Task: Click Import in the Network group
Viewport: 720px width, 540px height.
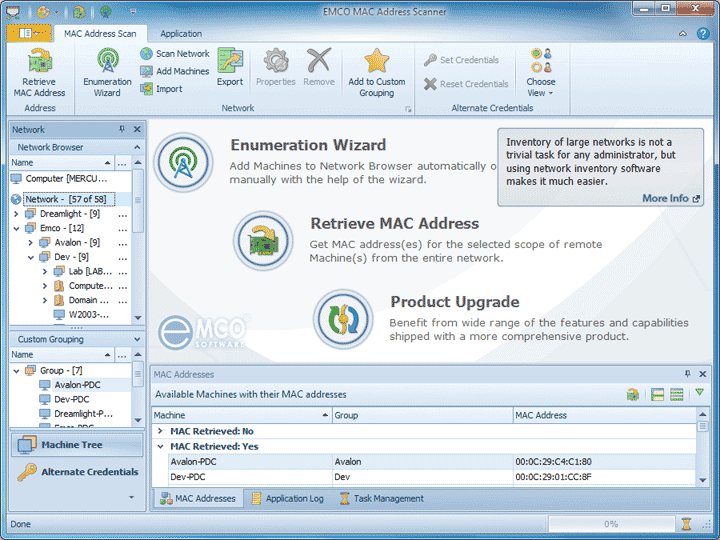Action: click(x=162, y=89)
